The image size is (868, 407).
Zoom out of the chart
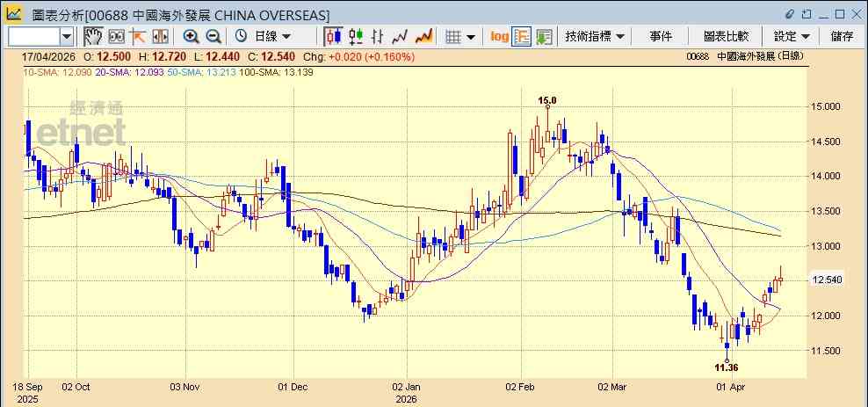click(213, 37)
